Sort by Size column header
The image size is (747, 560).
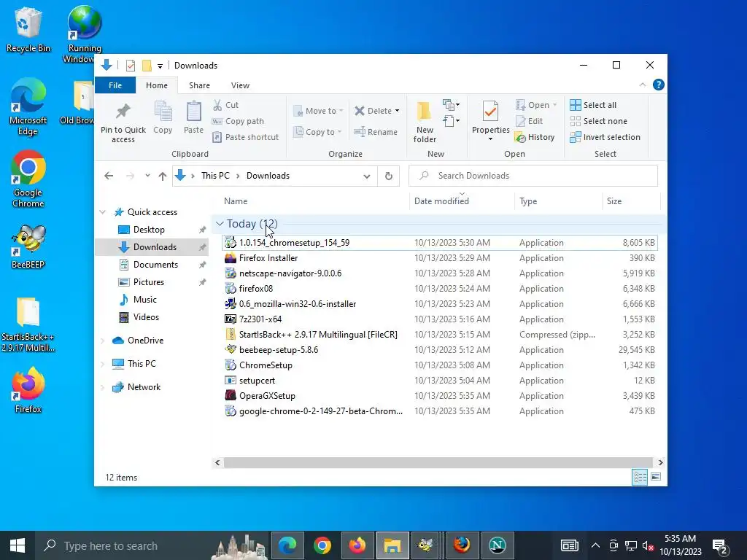pyautogui.click(x=631, y=201)
